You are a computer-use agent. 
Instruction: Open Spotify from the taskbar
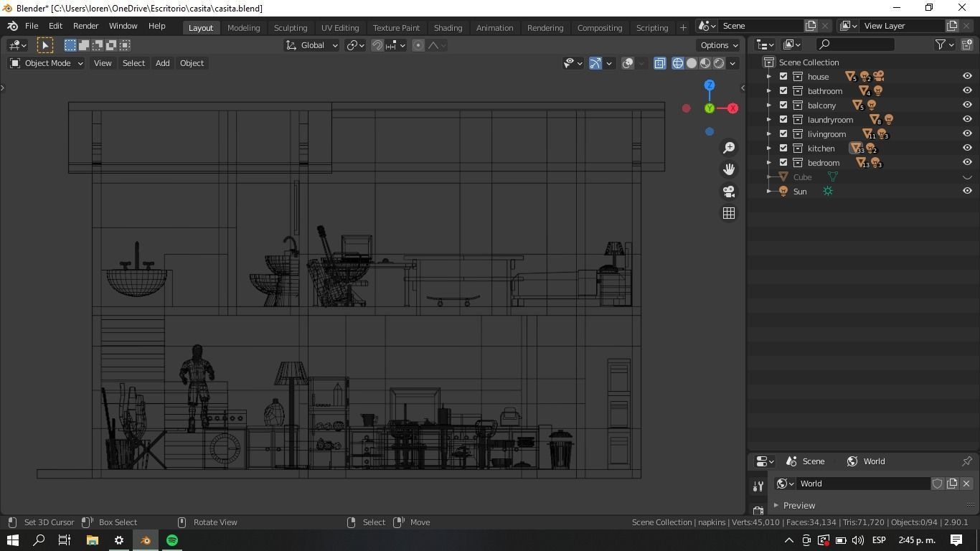point(172,540)
